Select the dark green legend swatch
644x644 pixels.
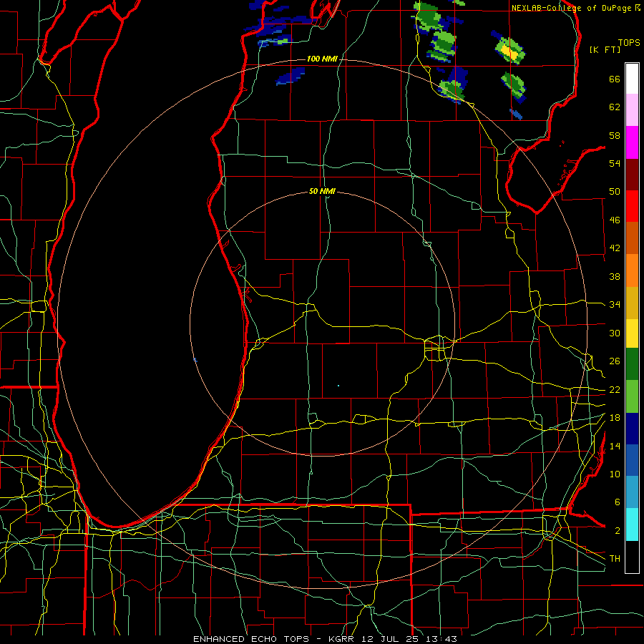click(x=632, y=364)
